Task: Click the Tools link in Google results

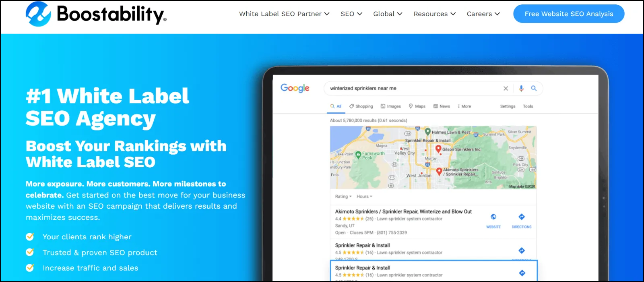Action: pos(528,106)
